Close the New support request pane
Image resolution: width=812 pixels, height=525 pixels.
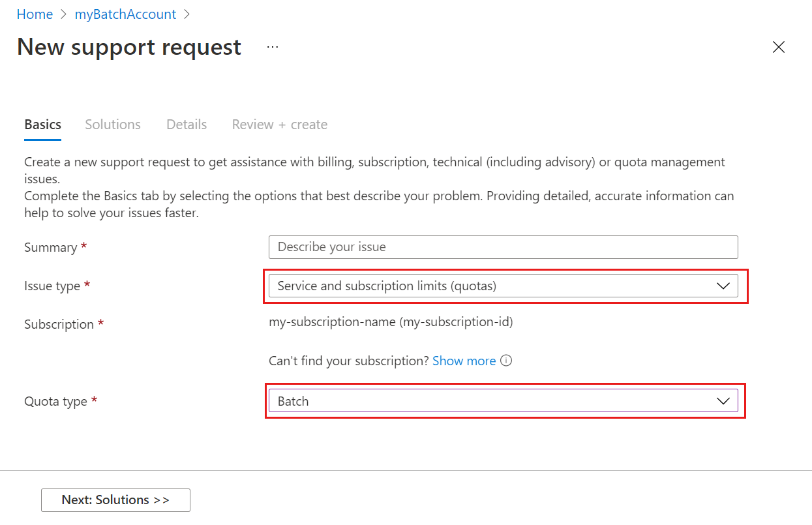click(x=779, y=47)
